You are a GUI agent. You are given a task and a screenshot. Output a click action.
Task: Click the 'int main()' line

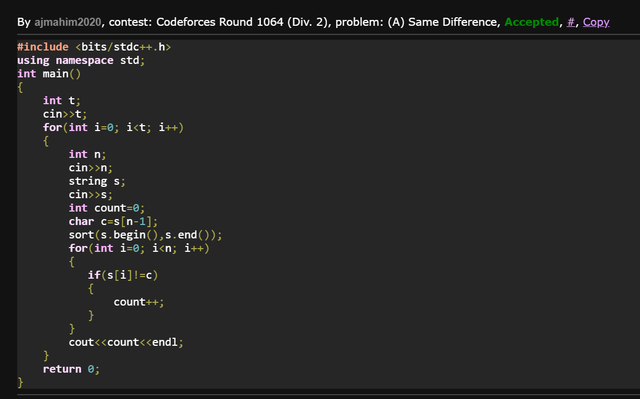click(x=49, y=74)
